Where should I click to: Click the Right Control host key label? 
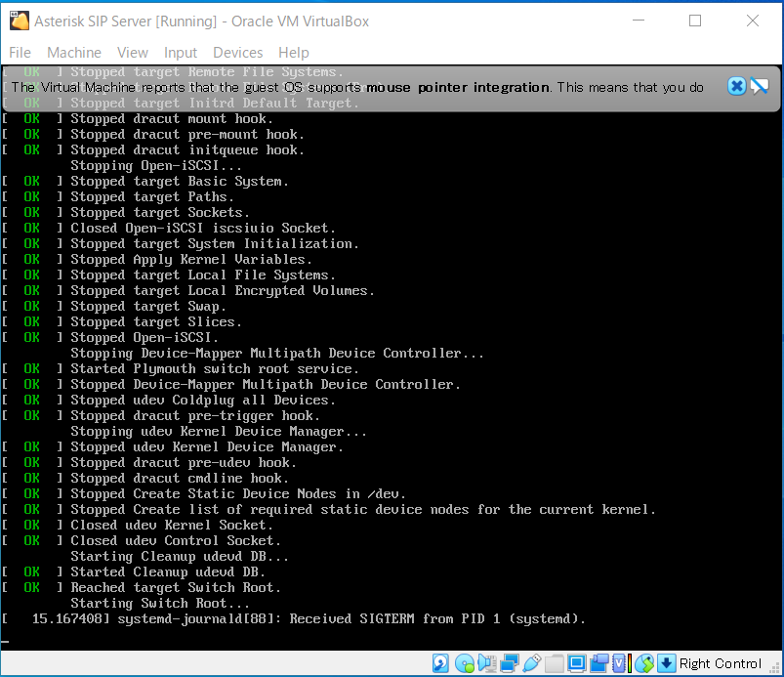tap(720, 663)
